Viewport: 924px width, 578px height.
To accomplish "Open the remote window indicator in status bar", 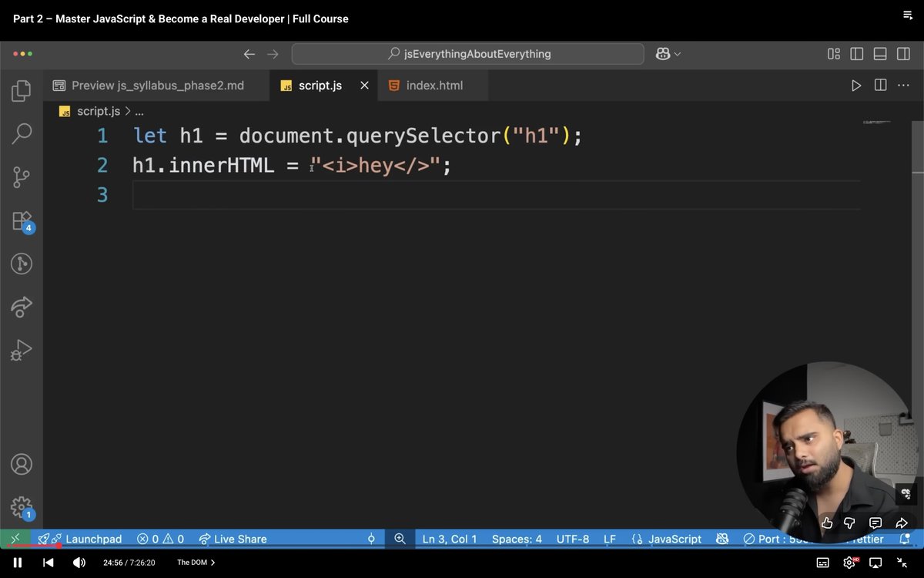I will click(15, 539).
